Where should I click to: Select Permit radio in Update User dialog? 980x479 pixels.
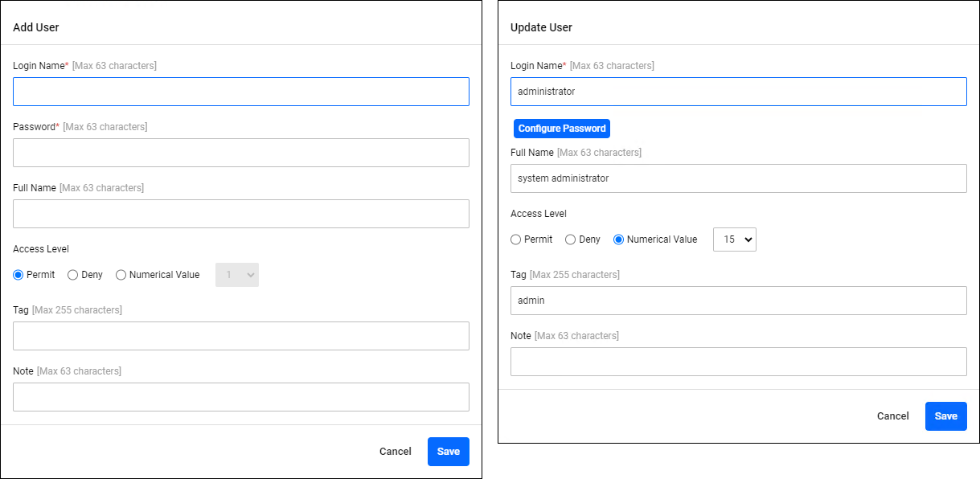(516, 239)
